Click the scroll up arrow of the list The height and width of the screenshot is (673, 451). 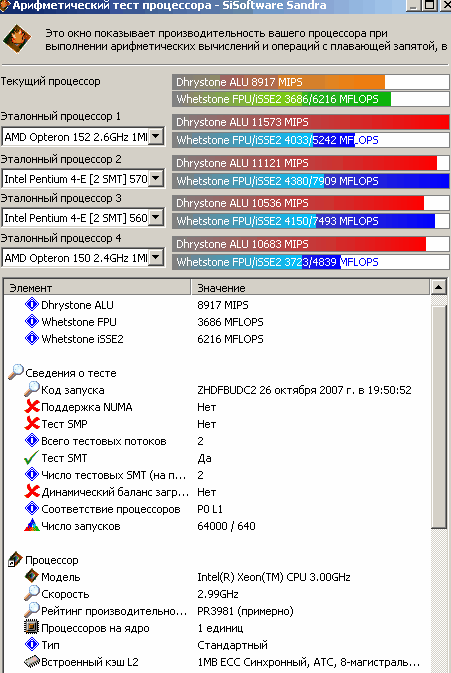[x=439, y=287]
